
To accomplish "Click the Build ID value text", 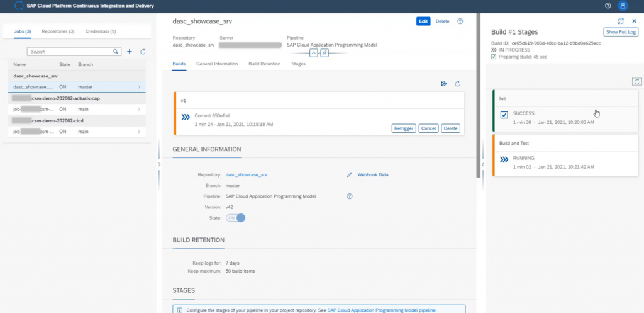I will [x=556, y=43].
